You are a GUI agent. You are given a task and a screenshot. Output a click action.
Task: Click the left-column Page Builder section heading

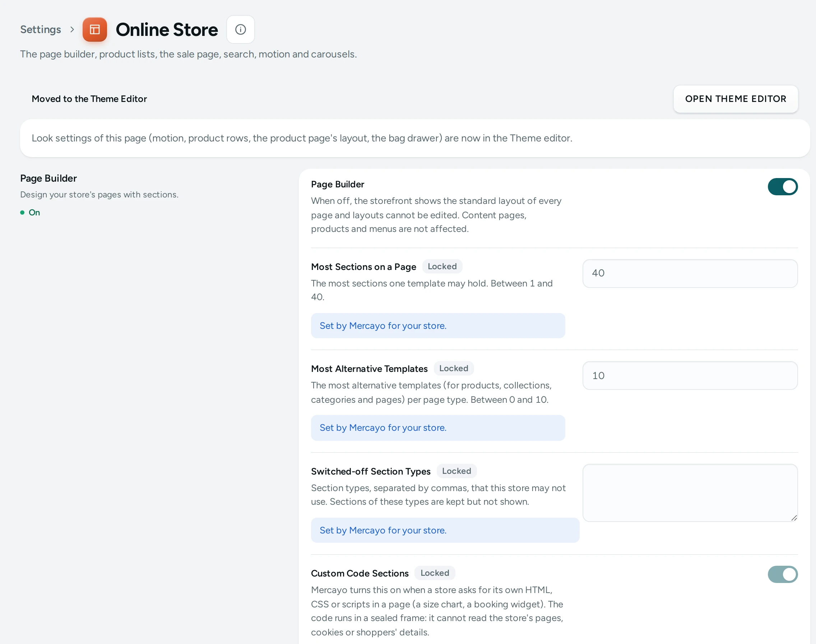48,178
